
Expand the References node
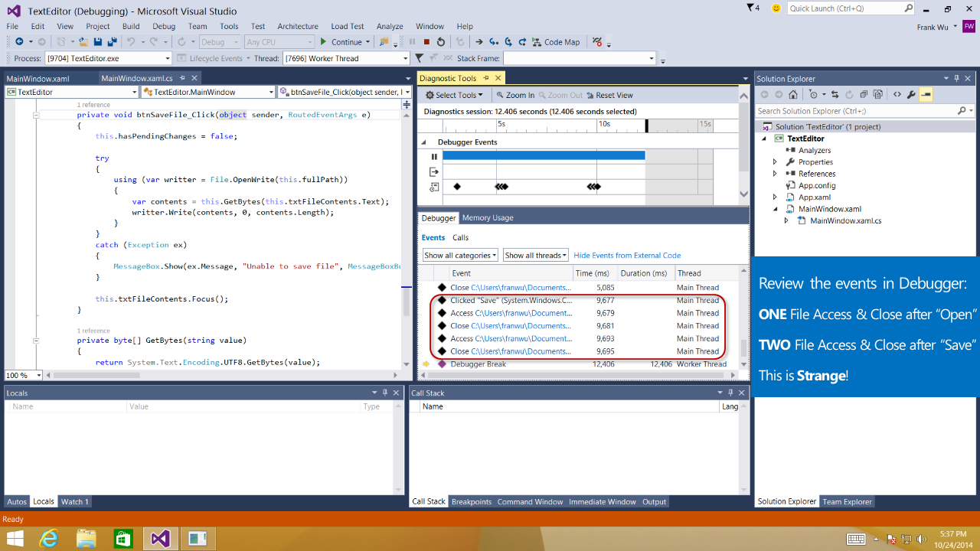775,174
